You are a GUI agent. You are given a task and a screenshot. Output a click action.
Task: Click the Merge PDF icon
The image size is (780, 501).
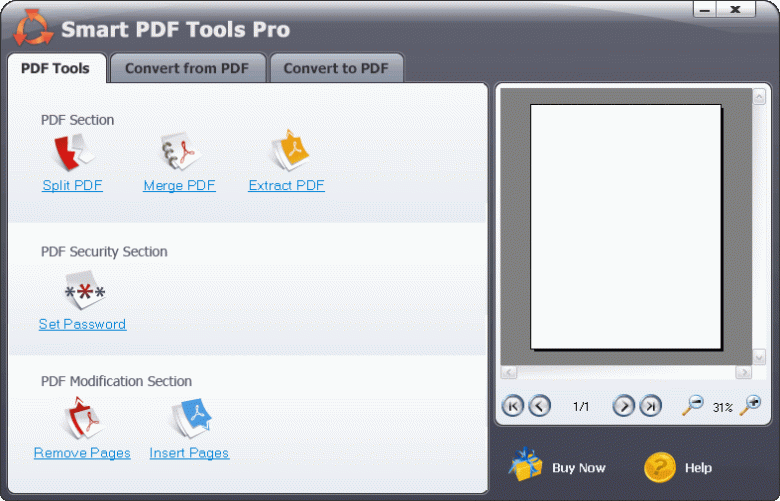180,153
